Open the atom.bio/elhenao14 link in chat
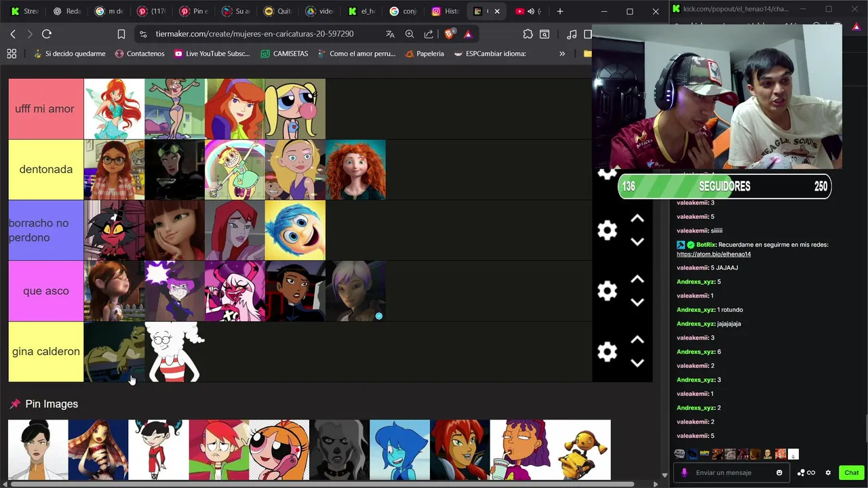Image resolution: width=868 pixels, height=488 pixels. point(713,254)
